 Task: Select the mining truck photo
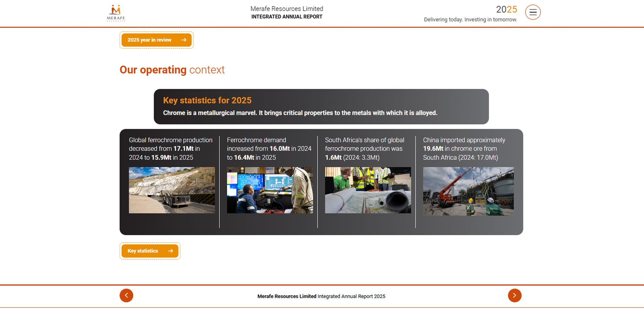tap(172, 190)
